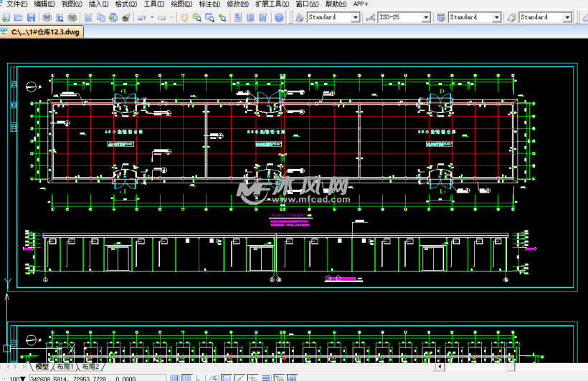Select the Cut scissors icon
This screenshot has width=588, height=381.
point(87,17)
